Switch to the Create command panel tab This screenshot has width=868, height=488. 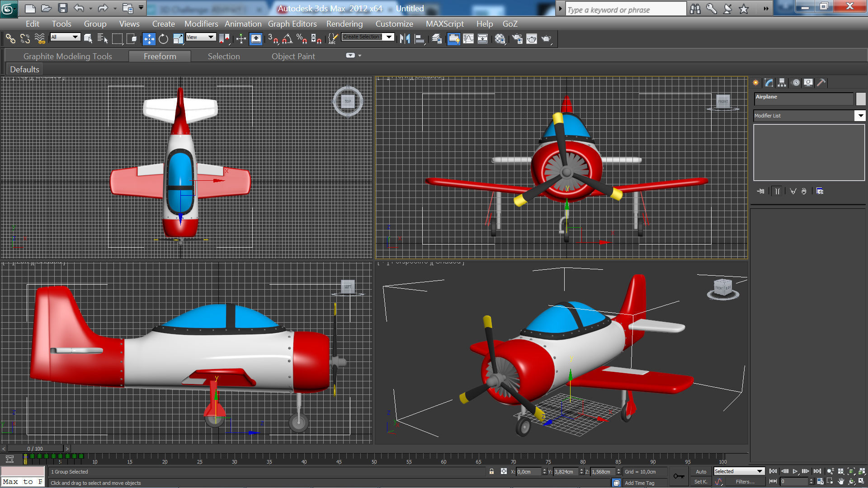click(x=756, y=83)
